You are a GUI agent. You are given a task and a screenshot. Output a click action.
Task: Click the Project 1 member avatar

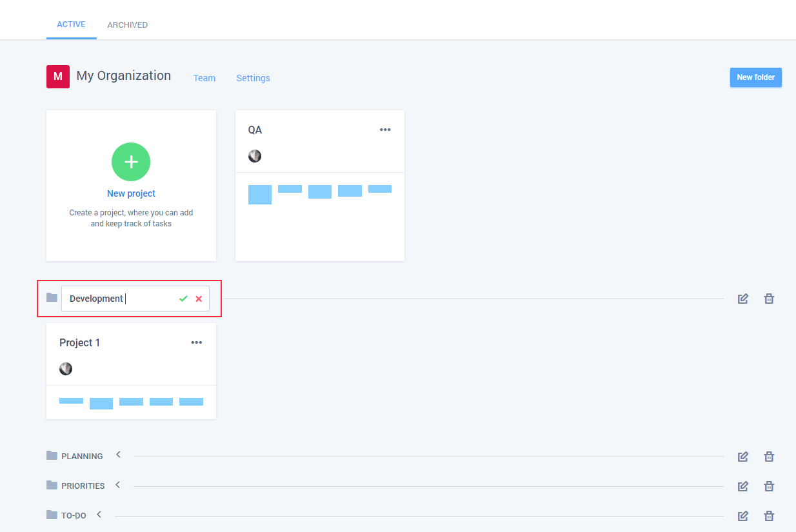pos(66,369)
